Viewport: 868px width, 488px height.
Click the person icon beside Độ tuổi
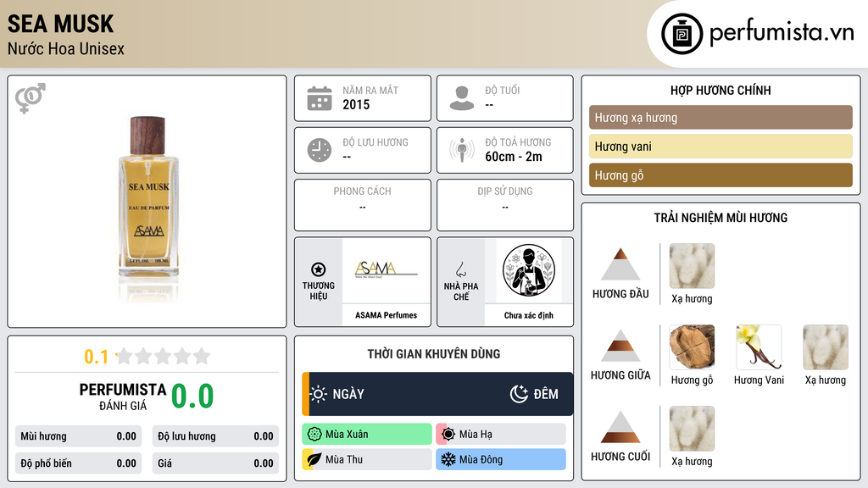pos(462,98)
